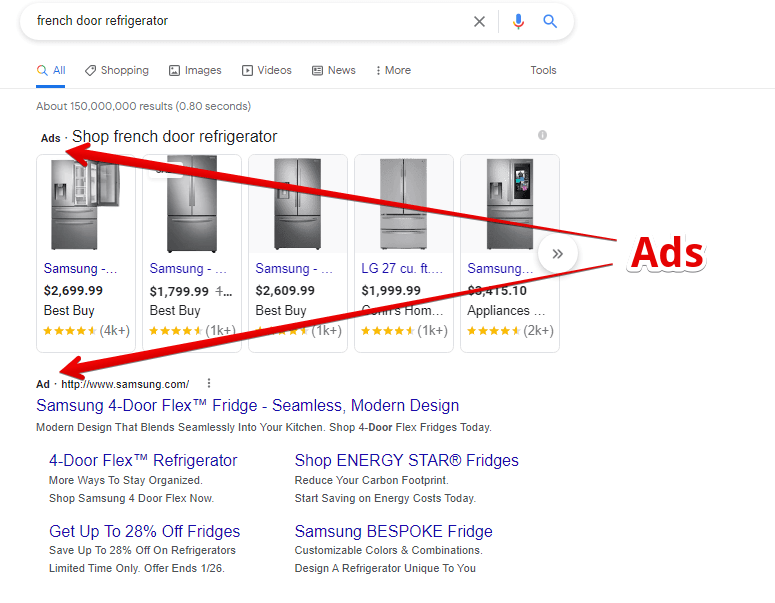Viewport: 775px width, 603px height.
Task: Switch to the Shopping tab
Action: point(117,70)
